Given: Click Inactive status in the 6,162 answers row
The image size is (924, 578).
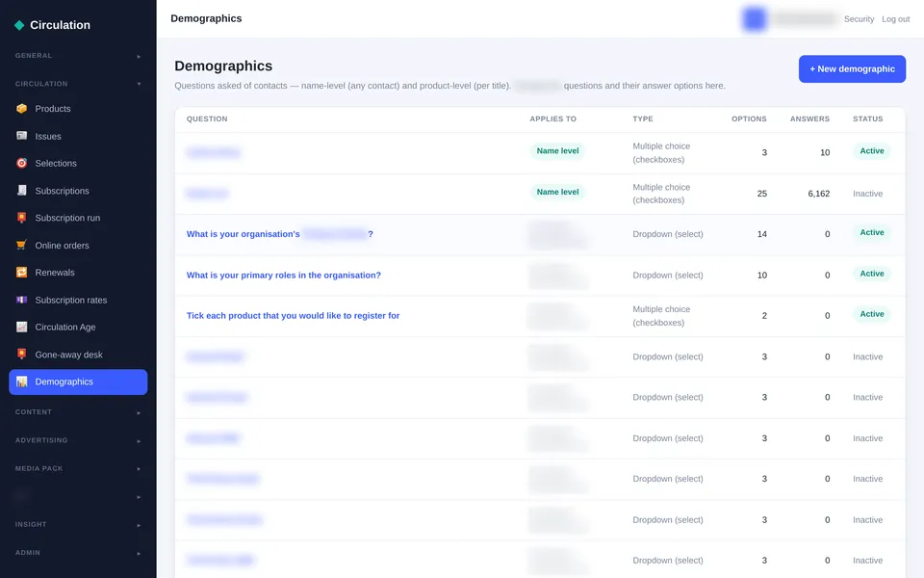Looking at the screenshot, I should (x=867, y=194).
